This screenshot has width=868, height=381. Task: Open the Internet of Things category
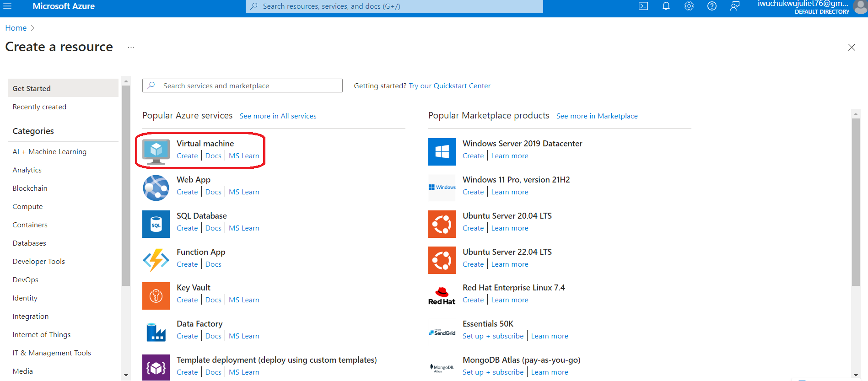pos(42,335)
